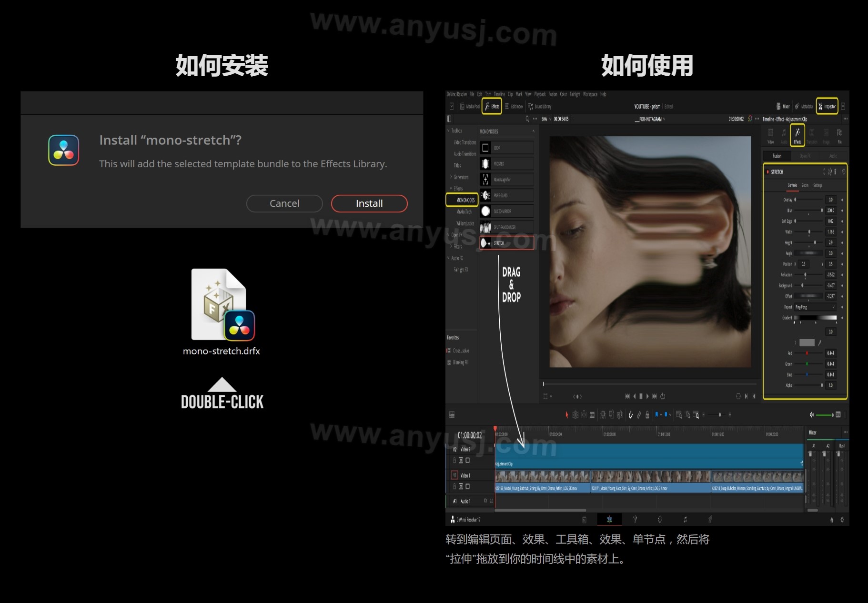This screenshot has width=868, height=603.
Task: Open the Sound Library panel
Action: pos(540,106)
